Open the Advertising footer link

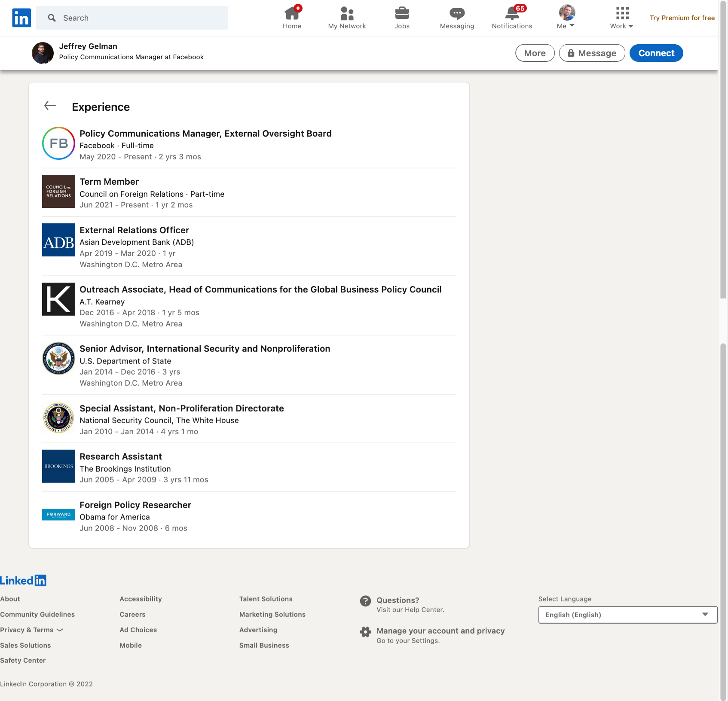point(258,630)
